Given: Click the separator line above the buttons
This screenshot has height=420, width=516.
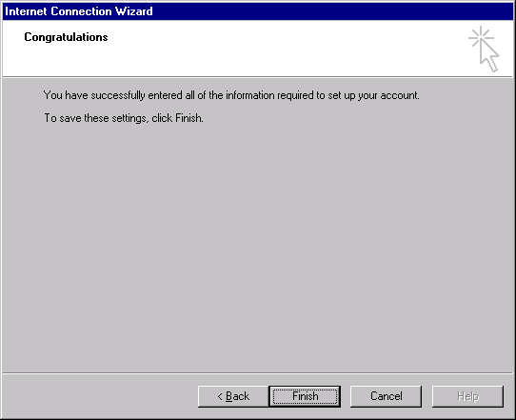Looking at the screenshot, I should 258,373.
